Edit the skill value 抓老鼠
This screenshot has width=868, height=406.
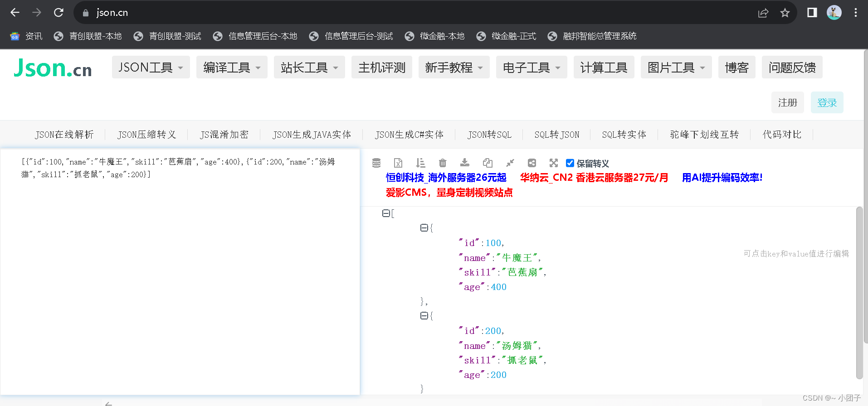(x=522, y=360)
